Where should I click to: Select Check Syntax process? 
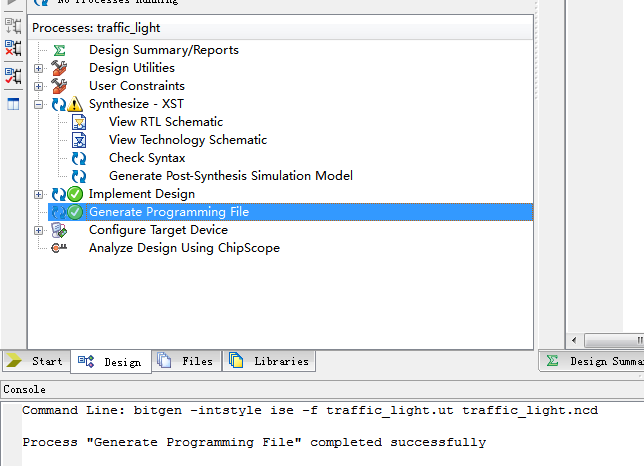pos(147,158)
